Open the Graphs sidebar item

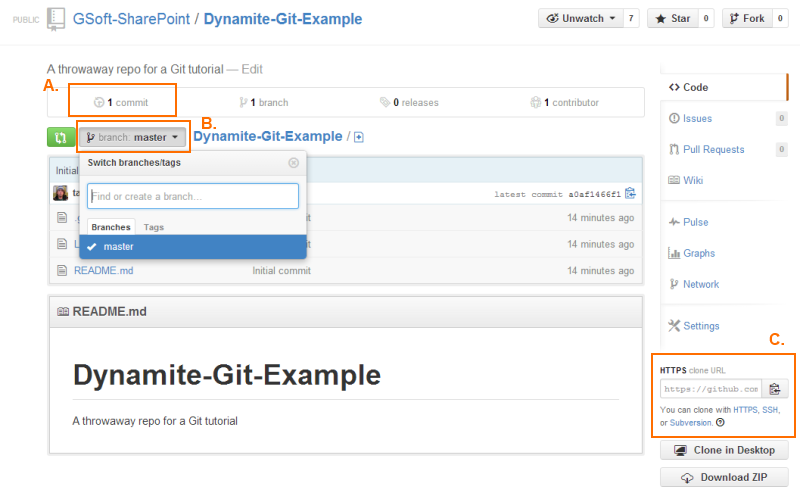click(x=699, y=253)
